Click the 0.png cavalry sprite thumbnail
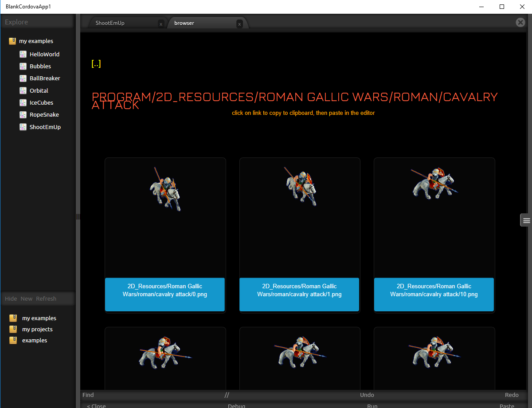This screenshot has width=532, height=408. pos(165,189)
